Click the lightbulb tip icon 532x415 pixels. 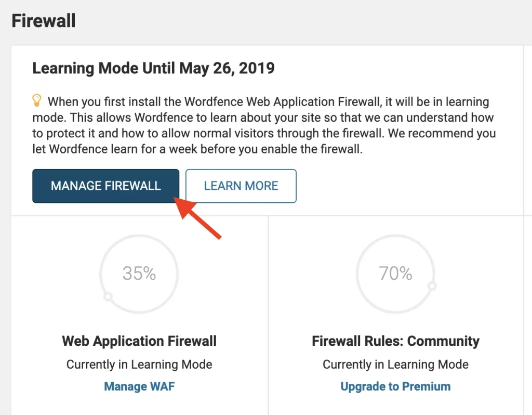coord(37,100)
